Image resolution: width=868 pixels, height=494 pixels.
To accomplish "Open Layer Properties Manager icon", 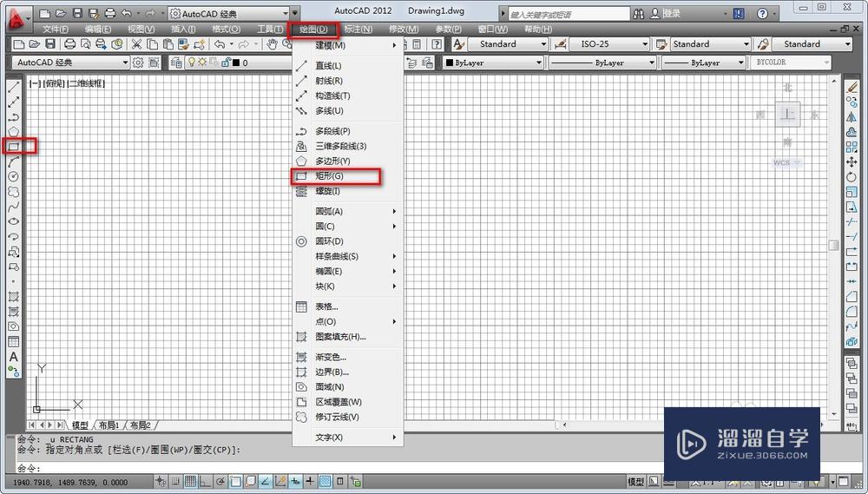I will (176, 63).
